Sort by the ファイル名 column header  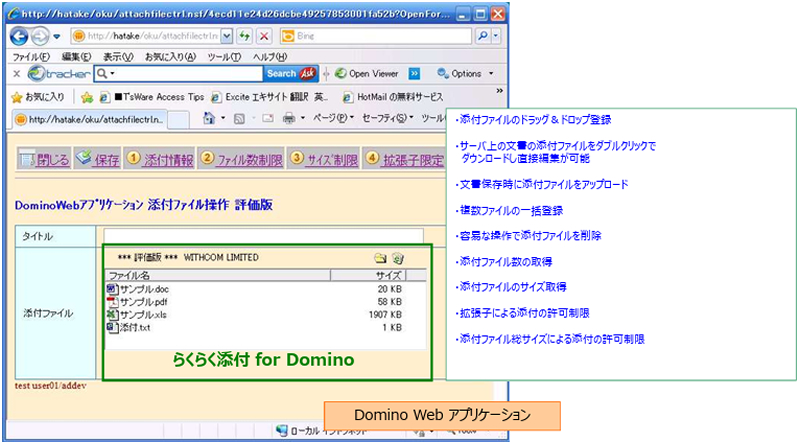click(x=218, y=276)
